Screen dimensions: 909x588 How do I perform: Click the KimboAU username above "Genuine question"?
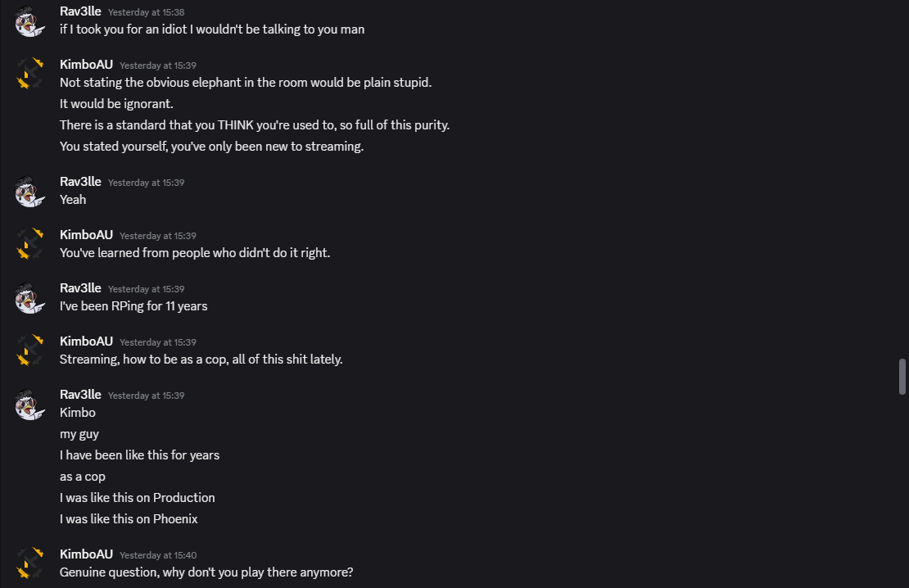click(86, 554)
